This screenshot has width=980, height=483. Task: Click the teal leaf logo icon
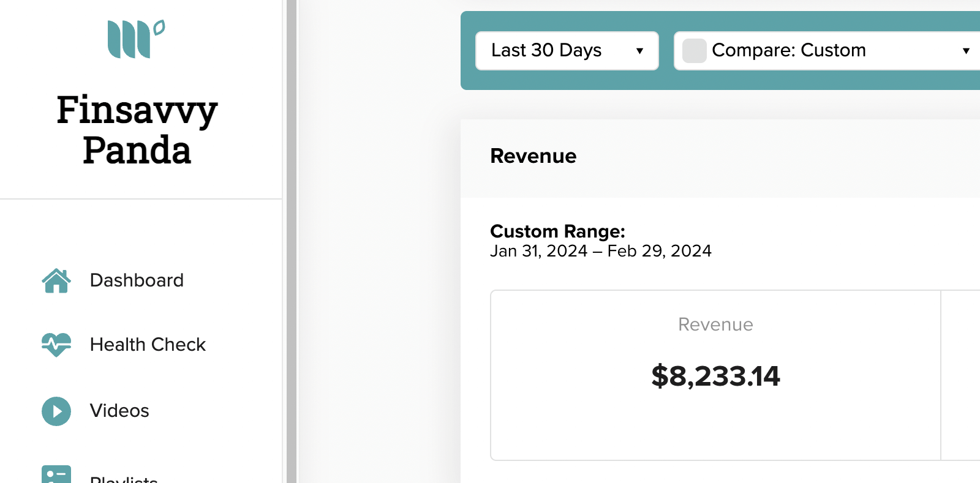pyautogui.click(x=136, y=39)
